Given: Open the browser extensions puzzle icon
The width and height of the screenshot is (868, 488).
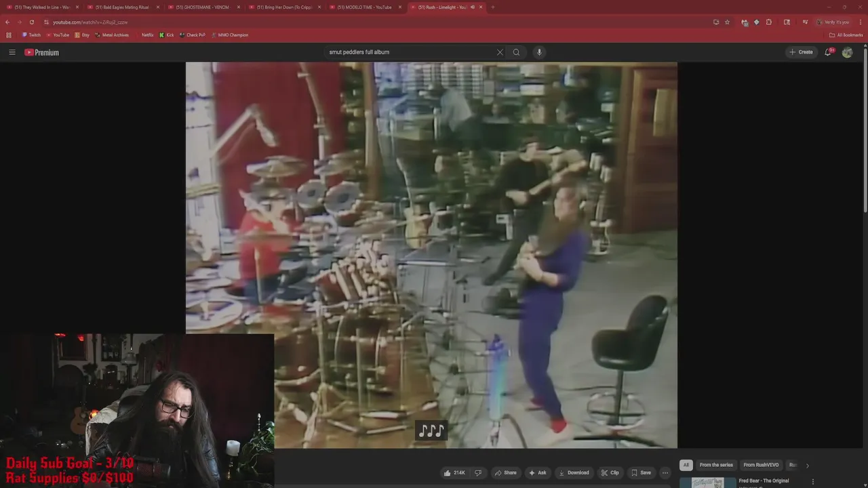Looking at the screenshot, I should tap(769, 22).
